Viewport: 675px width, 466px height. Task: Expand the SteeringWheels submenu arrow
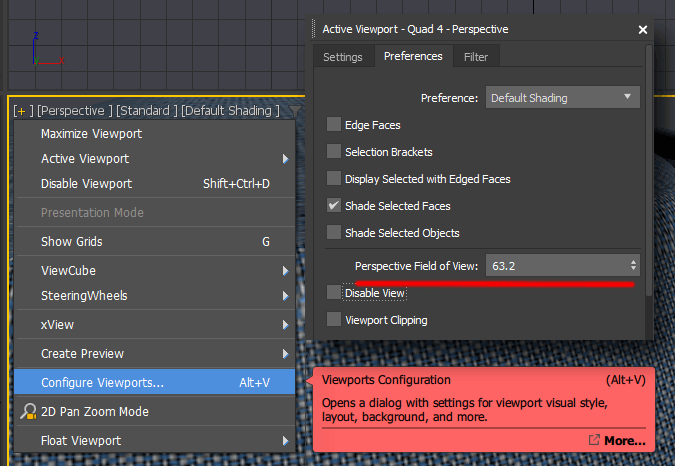click(x=285, y=296)
